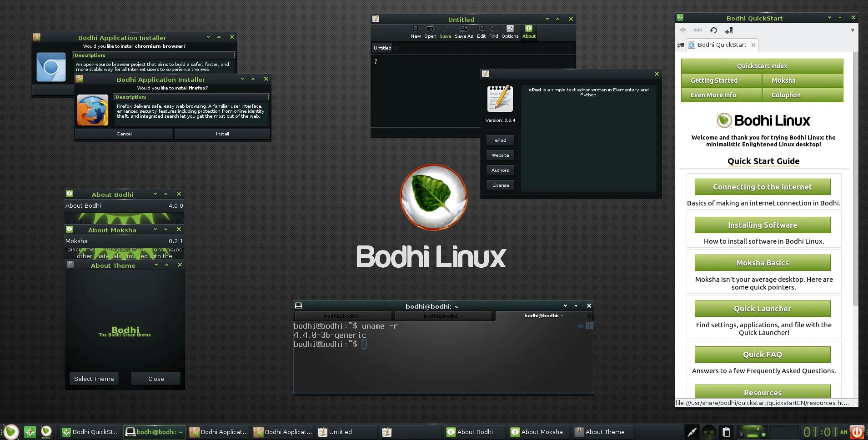This screenshot has height=440, width=868.
Task: Open ePad Options from the toolbar
Action: (510, 30)
